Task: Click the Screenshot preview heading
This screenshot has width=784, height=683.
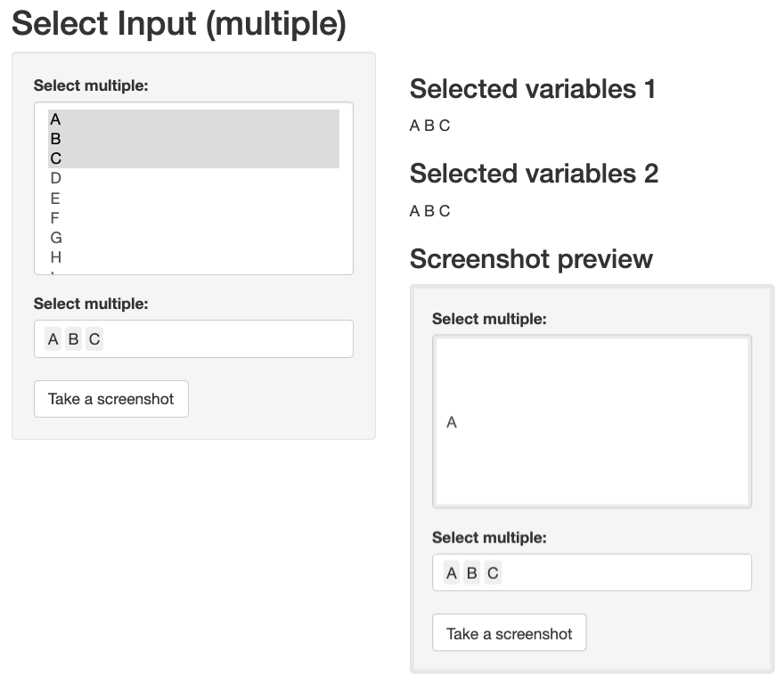Action: click(531, 259)
